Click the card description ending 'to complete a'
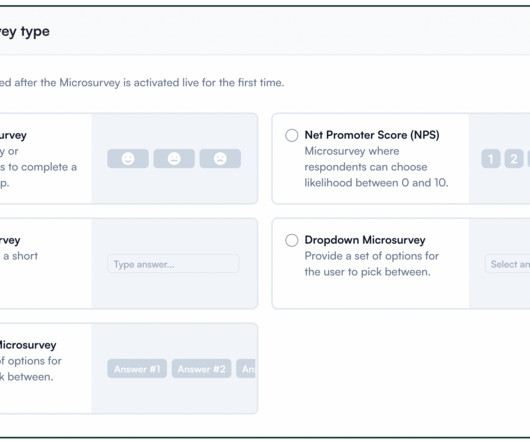 coord(38,167)
